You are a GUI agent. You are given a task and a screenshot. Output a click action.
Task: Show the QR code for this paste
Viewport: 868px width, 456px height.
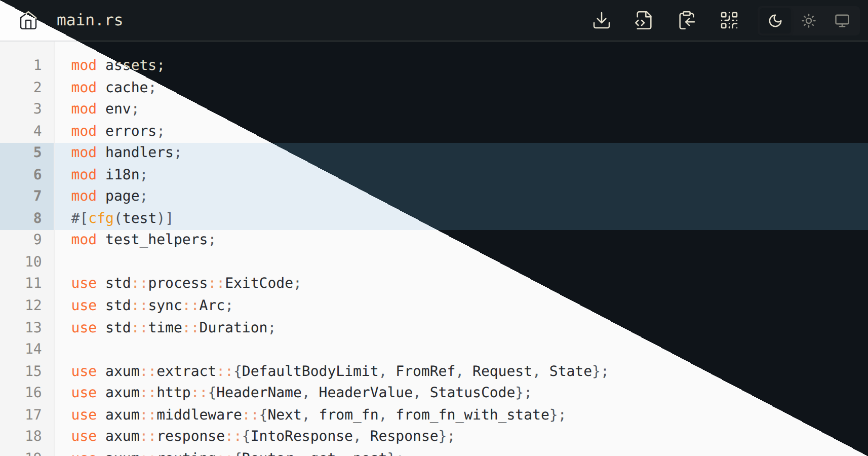point(729,20)
